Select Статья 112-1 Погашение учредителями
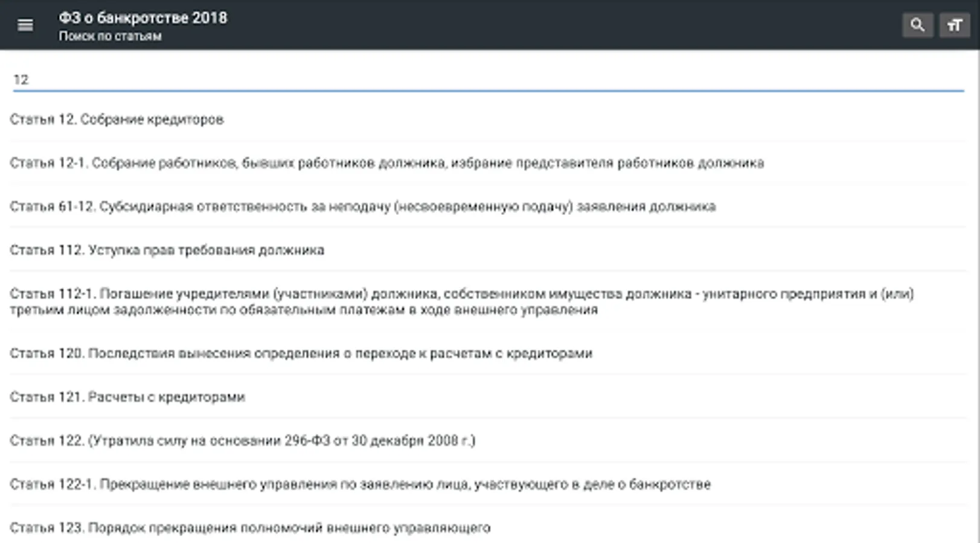980x543 pixels. click(x=488, y=302)
